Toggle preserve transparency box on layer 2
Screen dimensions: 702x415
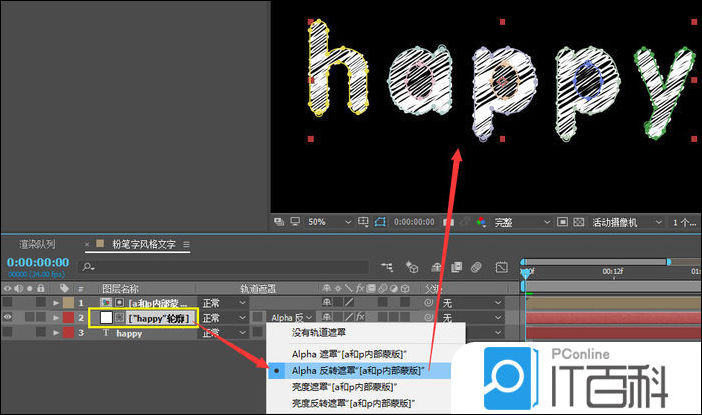coord(257,317)
